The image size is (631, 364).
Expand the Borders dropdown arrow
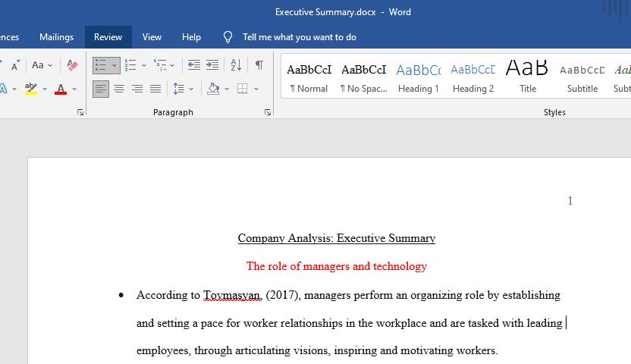click(256, 89)
